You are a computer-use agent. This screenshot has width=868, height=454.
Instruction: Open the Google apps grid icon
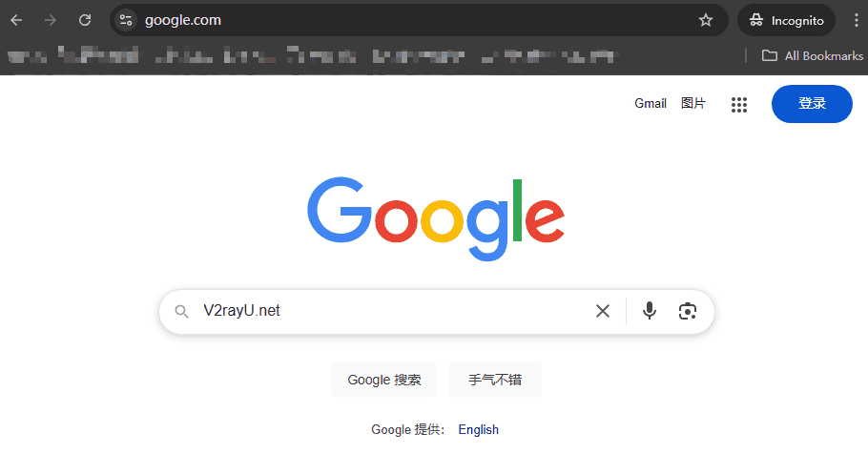pyautogui.click(x=739, y=105)
